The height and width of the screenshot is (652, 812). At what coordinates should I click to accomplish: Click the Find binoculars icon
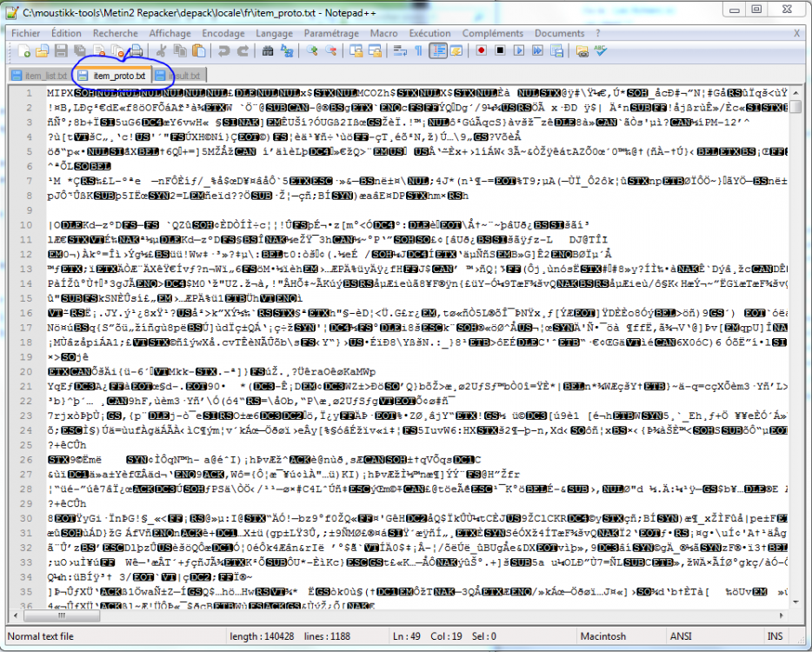click(x=268, y=50)
